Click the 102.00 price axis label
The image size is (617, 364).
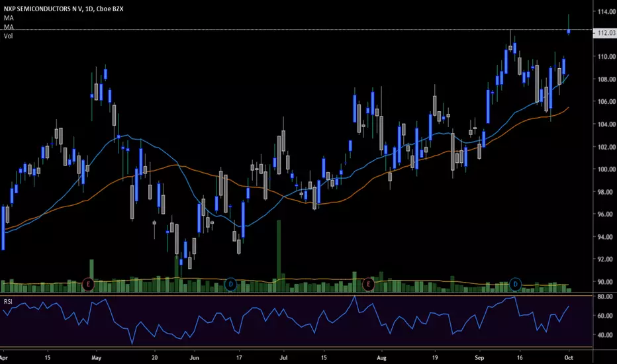[x=606, y=147]
